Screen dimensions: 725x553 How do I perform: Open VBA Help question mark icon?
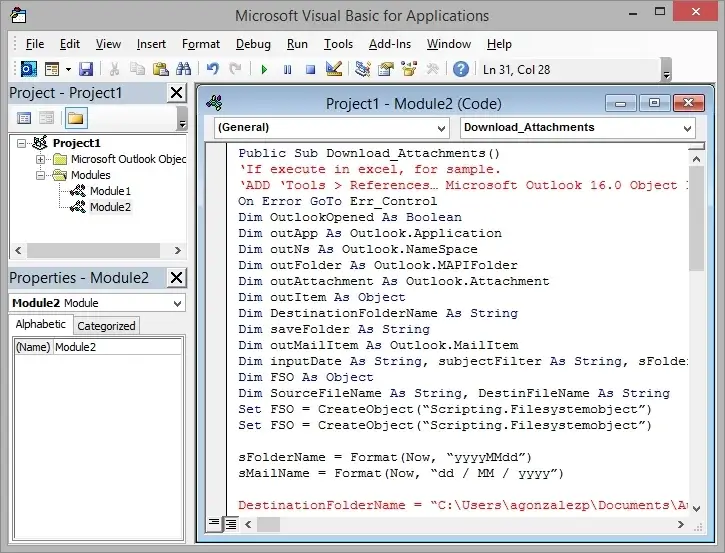coord(461,69)
